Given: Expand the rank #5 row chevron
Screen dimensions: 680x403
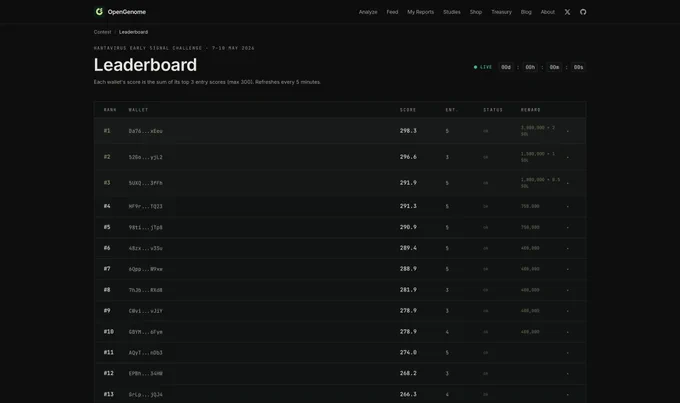Looking at the screenshot, I should click(x=567, y=227).
